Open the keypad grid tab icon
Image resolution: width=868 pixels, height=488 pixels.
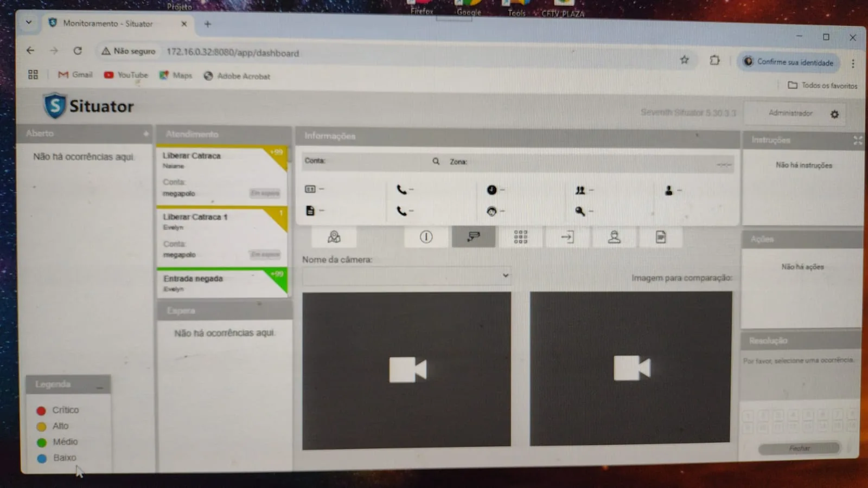pos(521,237)
